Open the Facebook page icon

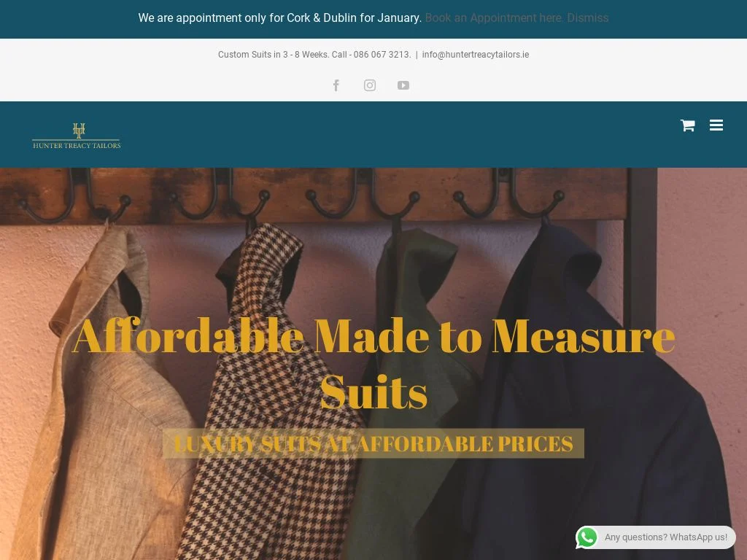click(336, 85)
